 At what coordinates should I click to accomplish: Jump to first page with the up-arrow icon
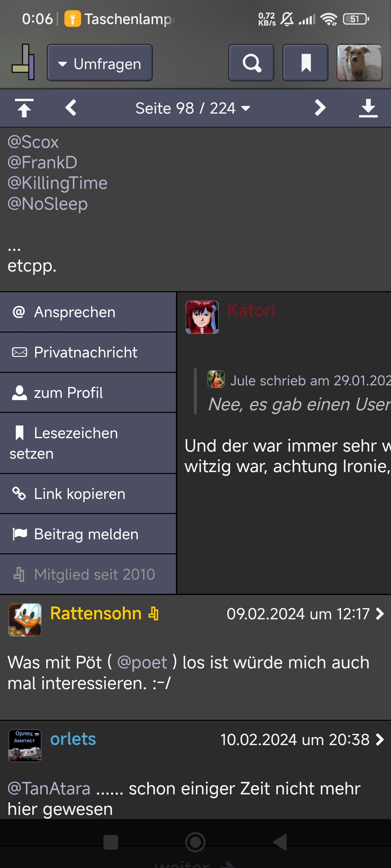(24, 108)
